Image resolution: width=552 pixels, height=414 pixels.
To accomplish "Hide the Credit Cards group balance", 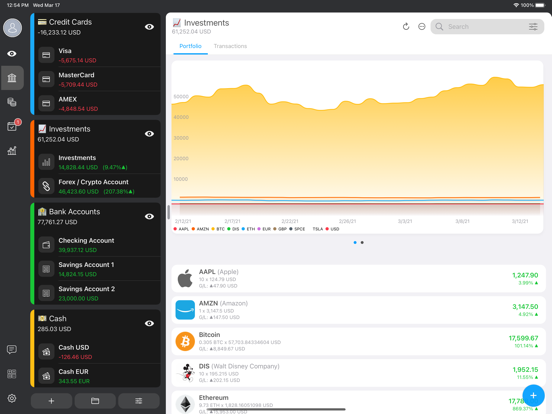I will pos(149,27).
